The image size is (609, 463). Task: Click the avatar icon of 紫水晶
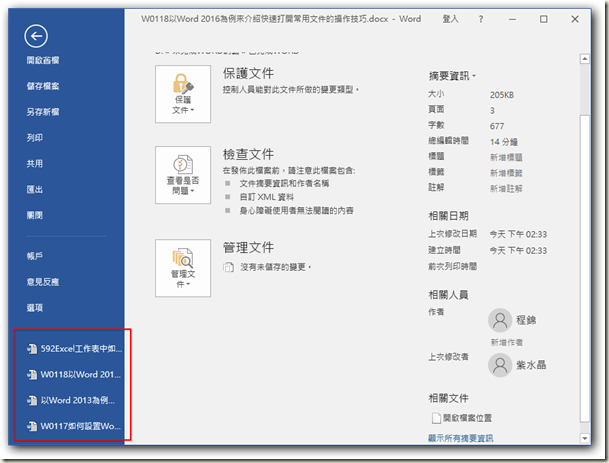click(x=500, y=365)
